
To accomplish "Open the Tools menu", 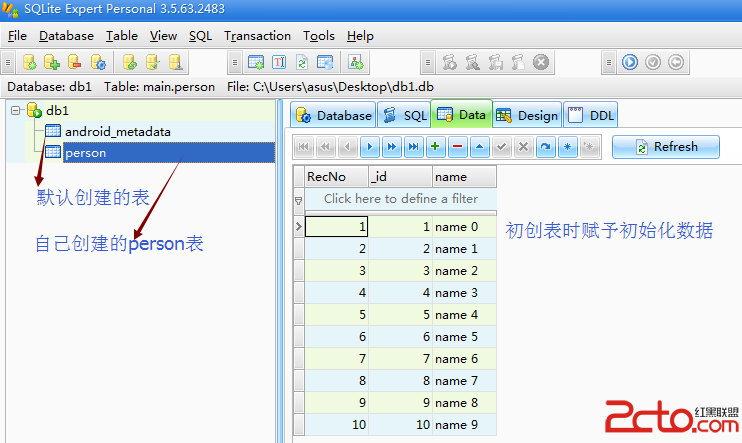I will (319, 36).
